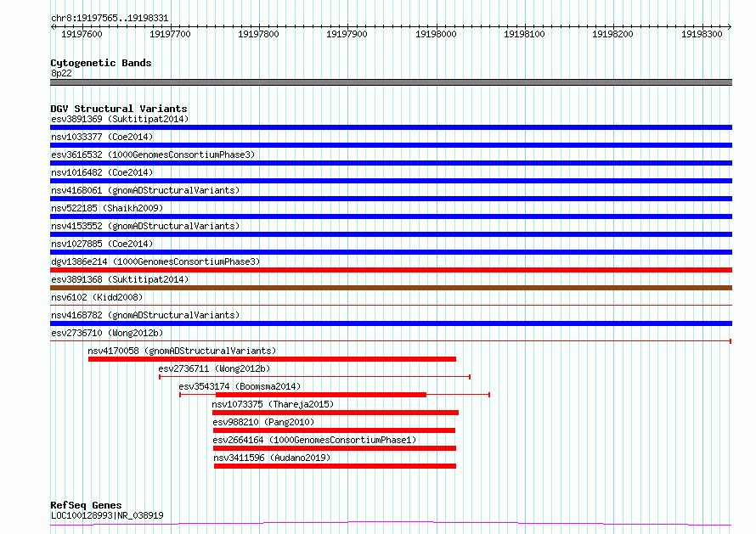Select the Cytogenetic Bands track title

101,63
